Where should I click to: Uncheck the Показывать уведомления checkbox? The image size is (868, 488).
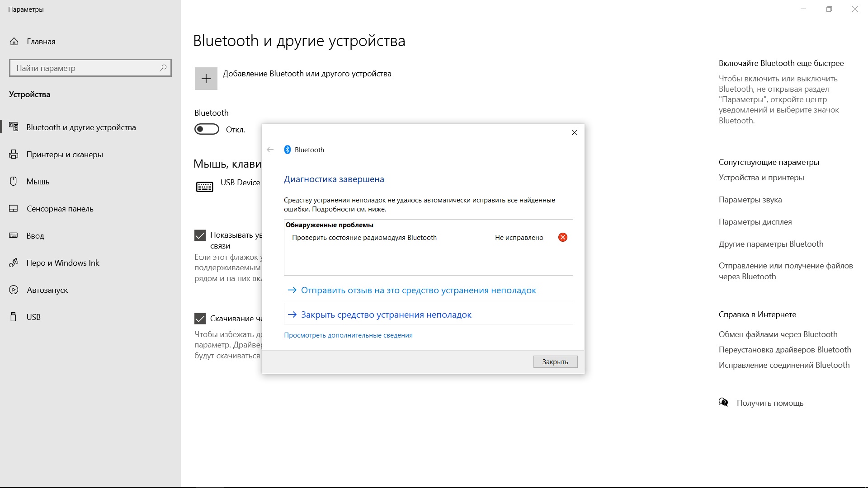click(200, 235)
